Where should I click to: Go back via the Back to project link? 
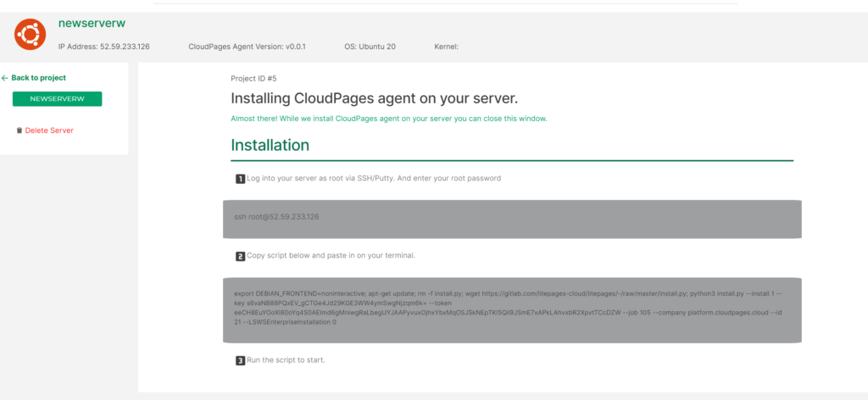point(38,78)
